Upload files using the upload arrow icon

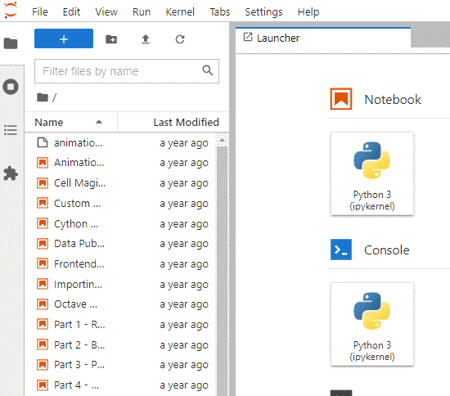point(145,39)
